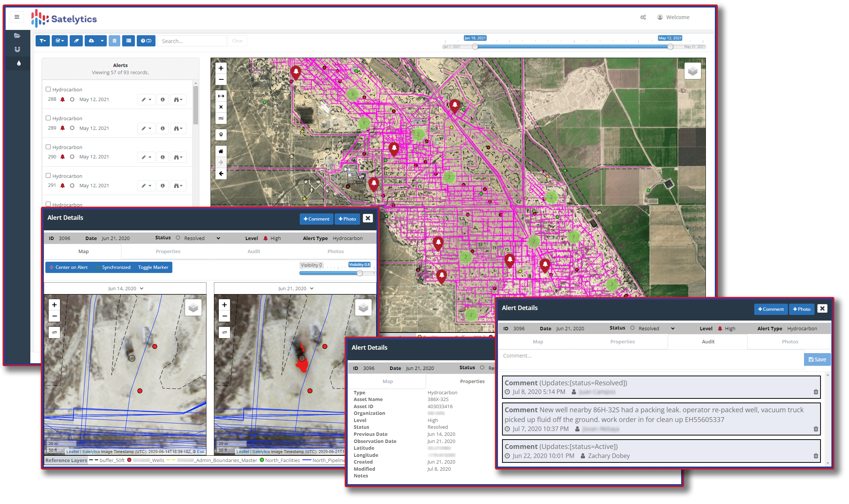Screen dimensions: 849x504
Task: Click the Center on Alert button
Action: [x=69, y=267]
